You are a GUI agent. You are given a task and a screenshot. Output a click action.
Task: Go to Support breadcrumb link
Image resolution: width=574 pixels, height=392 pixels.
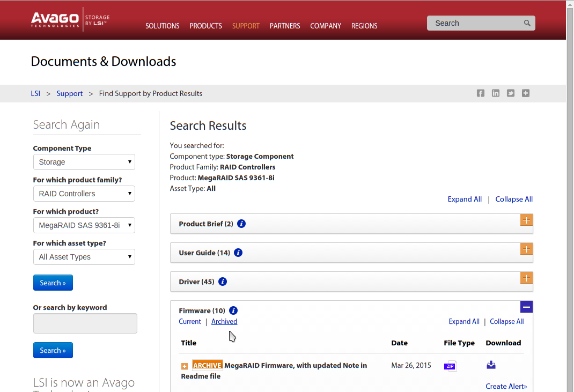click(70, 93)
